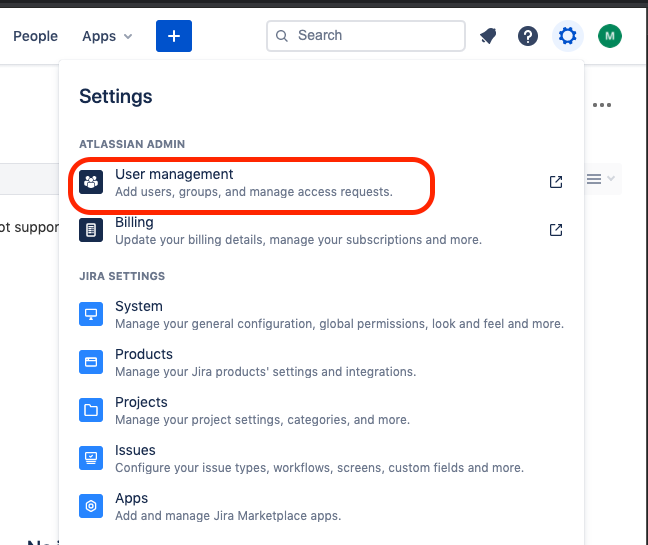Click the Projects folder icon
This screenshot has width=648, height=545.
click(x=91, y=410)
